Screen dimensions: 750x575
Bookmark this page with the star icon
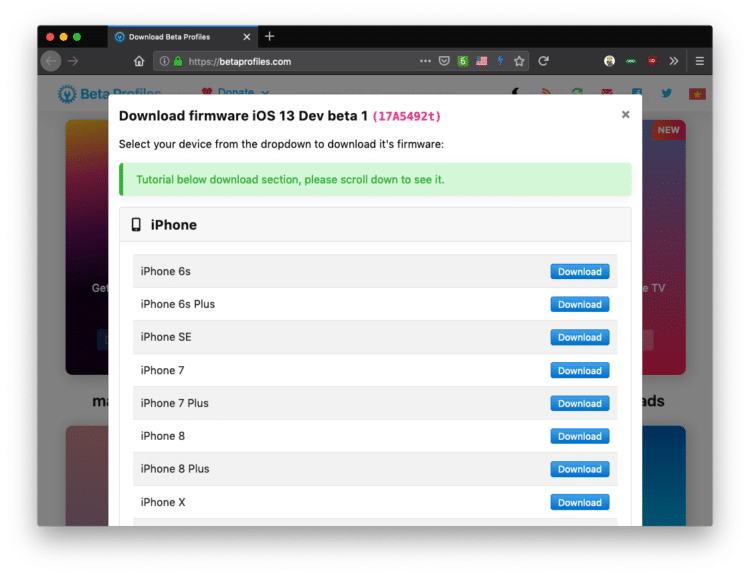[519, 61]
